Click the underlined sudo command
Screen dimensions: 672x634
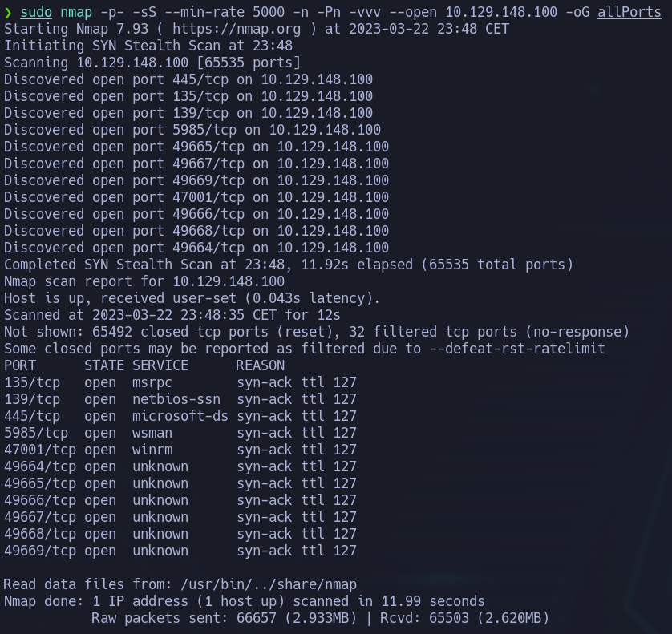coord(36,12)
